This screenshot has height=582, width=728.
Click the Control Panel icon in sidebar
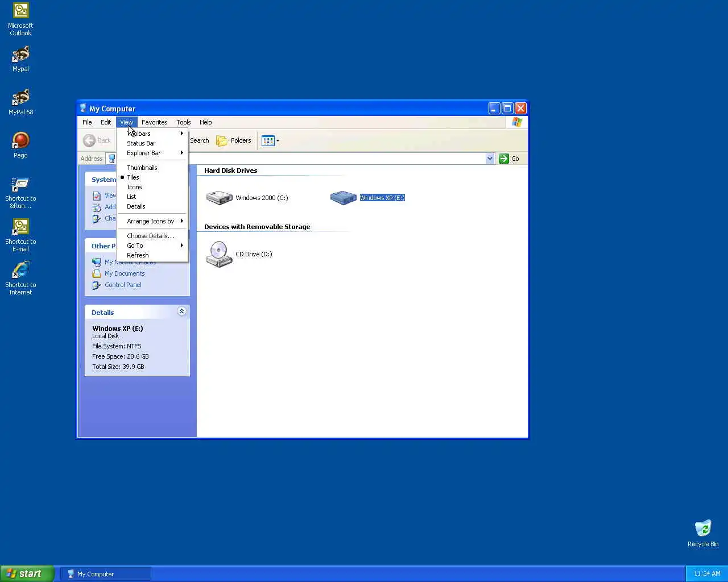point(97,285)
